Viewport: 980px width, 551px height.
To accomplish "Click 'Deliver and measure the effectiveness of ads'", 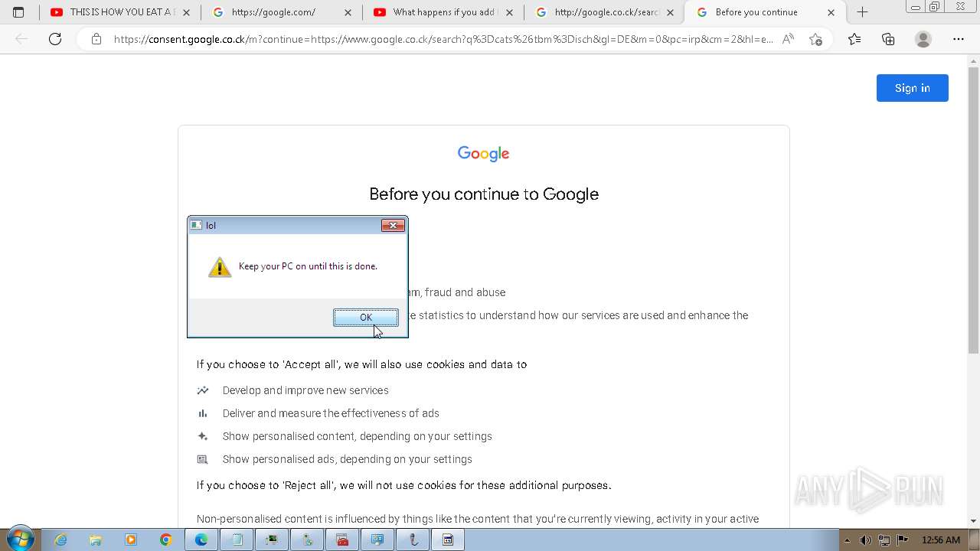I will tap(331, 413).
